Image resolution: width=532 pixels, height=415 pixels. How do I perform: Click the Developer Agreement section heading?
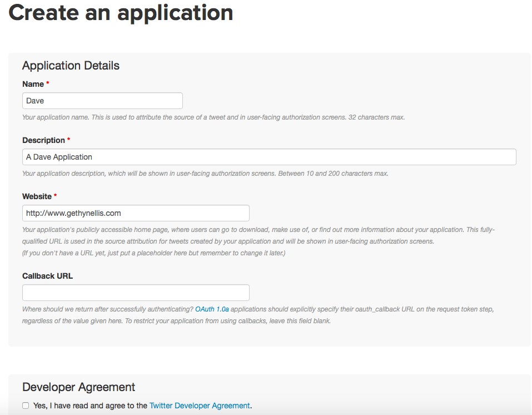tap(78, 387)
